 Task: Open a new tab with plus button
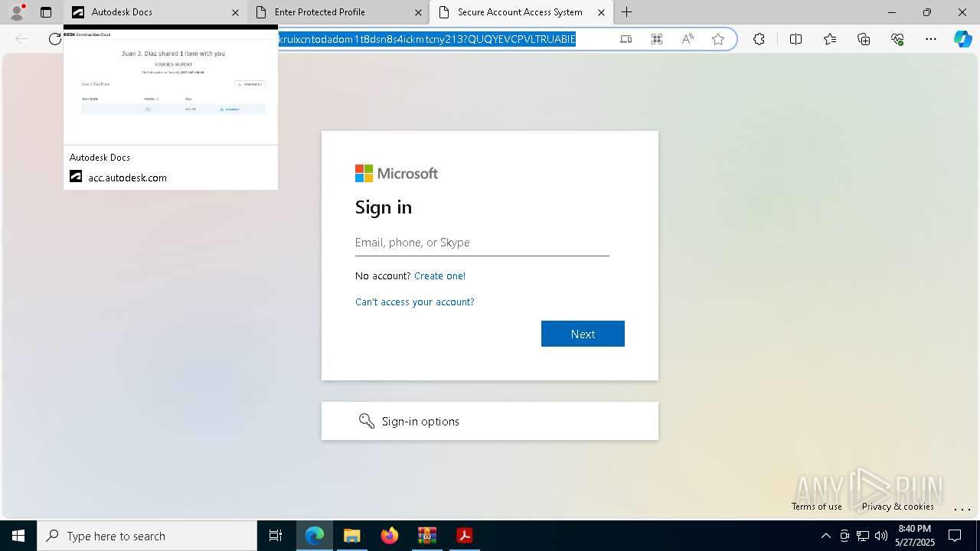627,12
